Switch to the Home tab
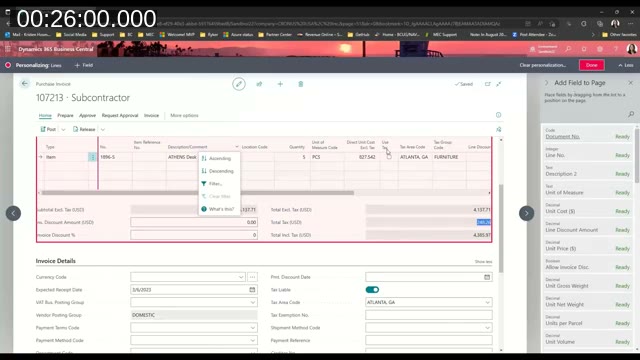Screen dimensions: 640x360 45,116
